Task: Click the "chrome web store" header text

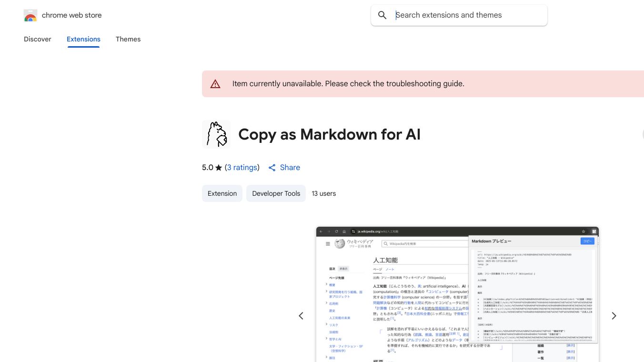Action: 72,15
